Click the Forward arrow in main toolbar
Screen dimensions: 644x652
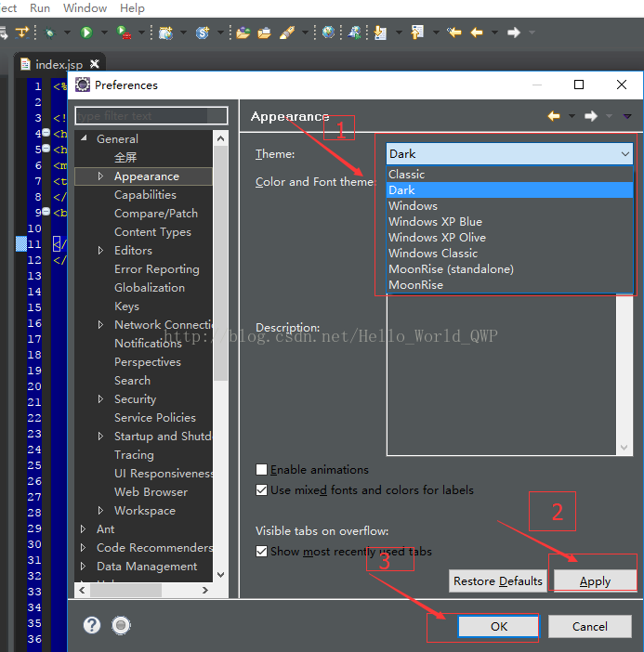click(x=514, y=32)
